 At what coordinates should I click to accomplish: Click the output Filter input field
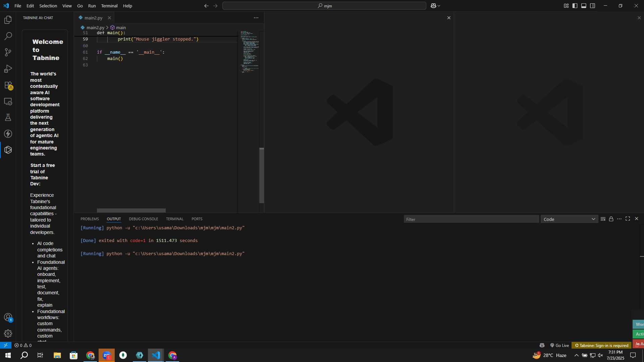click(471, 219)
